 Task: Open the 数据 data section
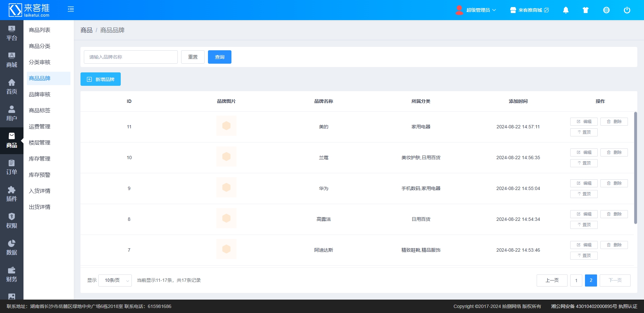click(x=12, y=248)
